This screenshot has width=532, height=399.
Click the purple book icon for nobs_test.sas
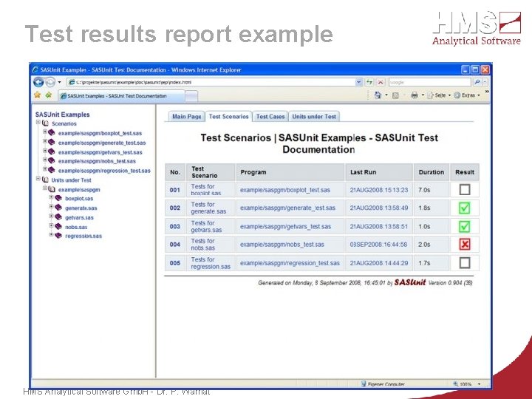51,160
